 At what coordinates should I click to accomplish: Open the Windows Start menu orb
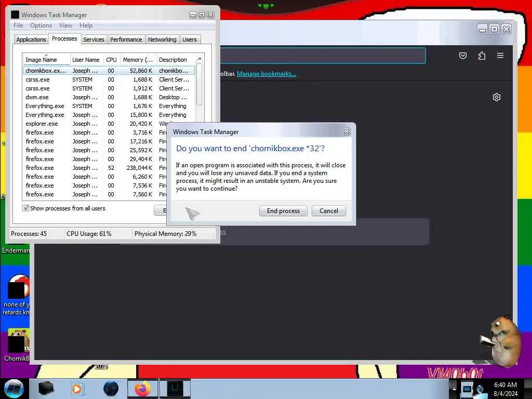click(x=14, y=389)
